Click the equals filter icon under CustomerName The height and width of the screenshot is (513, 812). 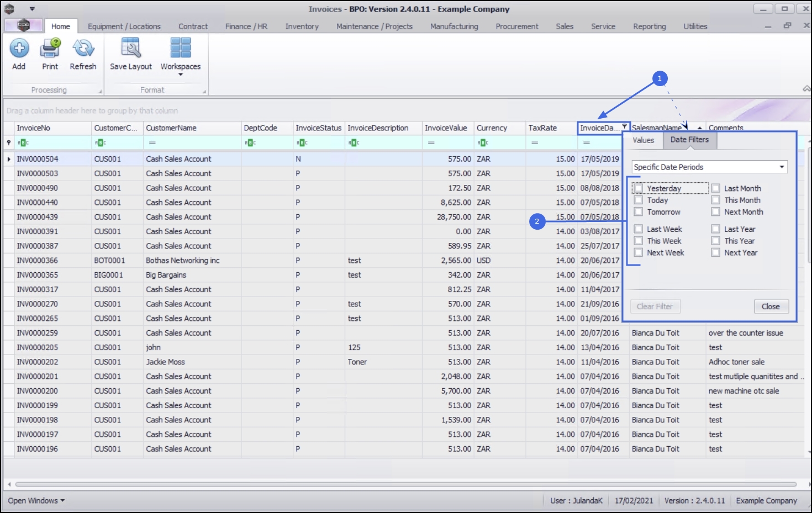[152, 142]
